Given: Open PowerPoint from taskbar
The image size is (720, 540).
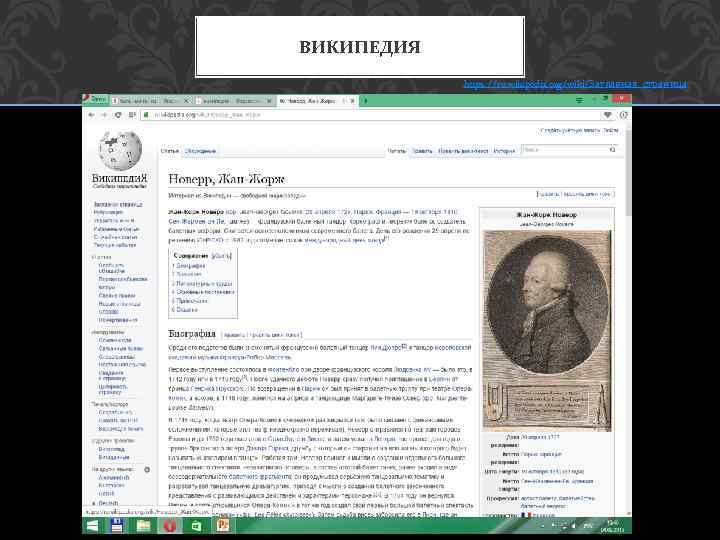Looking at the screenshot, I should coord(223,526).
